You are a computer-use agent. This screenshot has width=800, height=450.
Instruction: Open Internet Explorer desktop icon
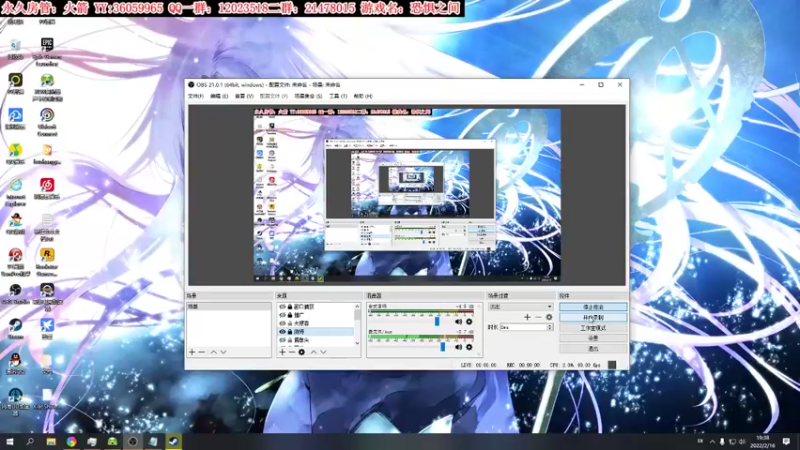tap(16, 192)
